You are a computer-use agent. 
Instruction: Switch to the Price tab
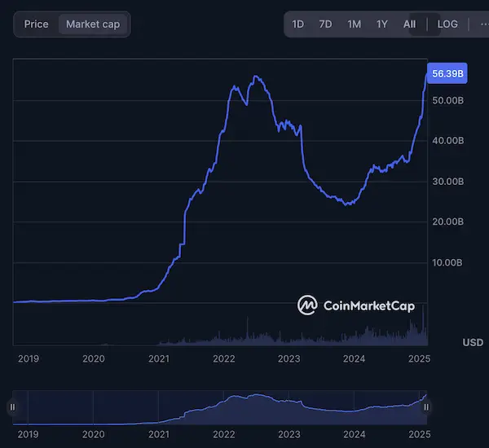(36, 24)
